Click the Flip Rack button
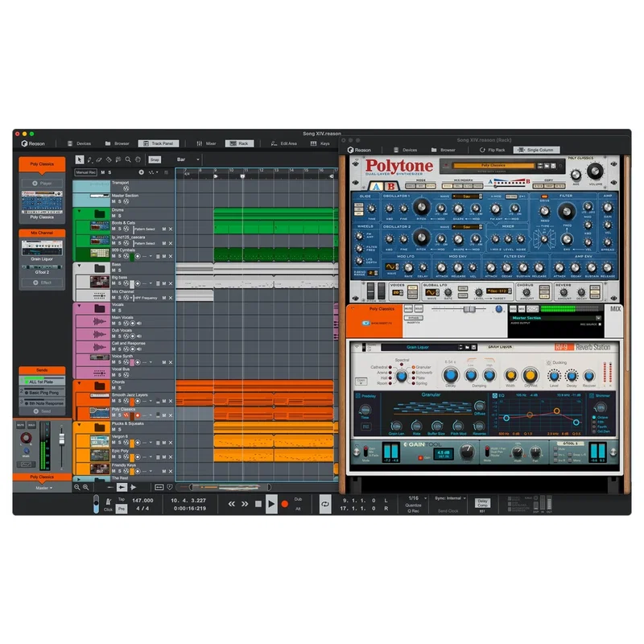644x644 pixels. [492, 150]
